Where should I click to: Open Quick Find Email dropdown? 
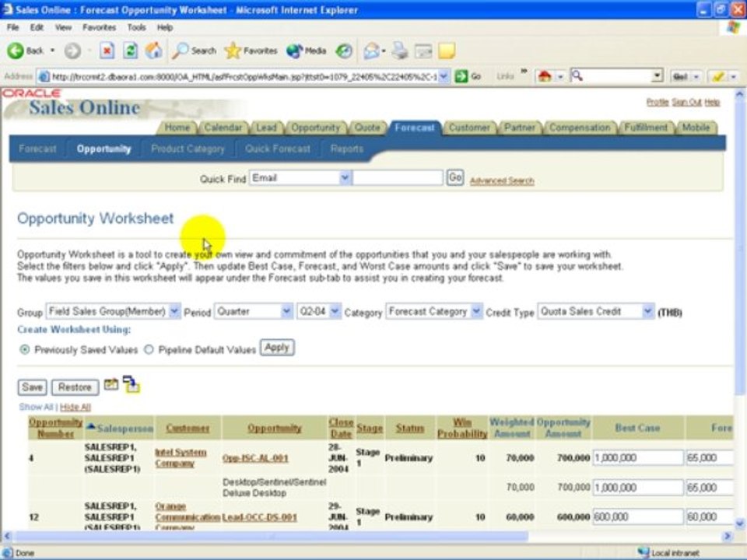coord(345,177)
